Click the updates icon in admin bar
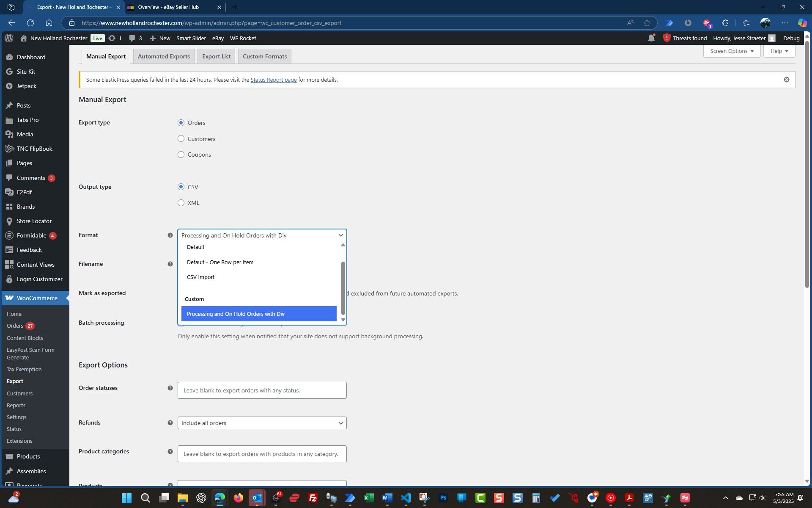This screenshot has width=812, height=508. (112, 38)
